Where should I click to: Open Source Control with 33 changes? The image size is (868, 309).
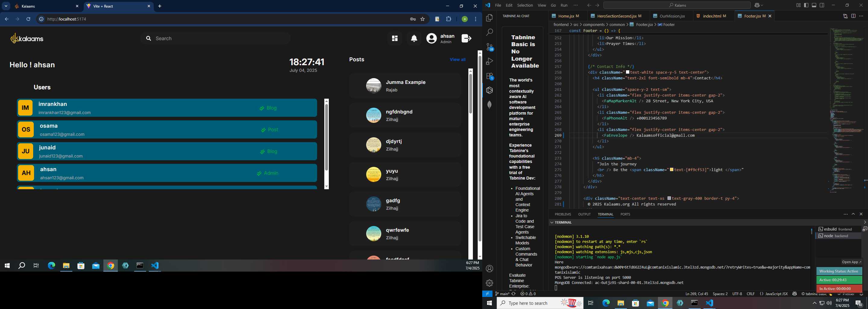pos(489,47)
